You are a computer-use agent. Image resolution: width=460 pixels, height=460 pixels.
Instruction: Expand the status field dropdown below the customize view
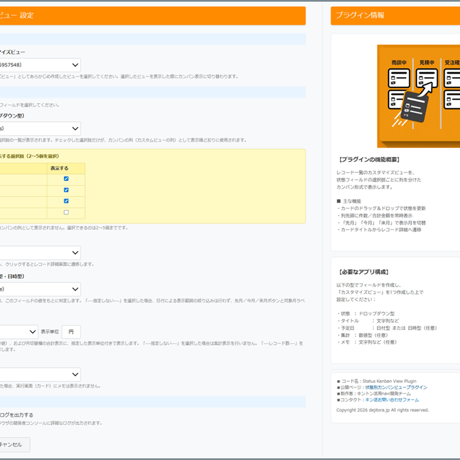coord(40,128)
